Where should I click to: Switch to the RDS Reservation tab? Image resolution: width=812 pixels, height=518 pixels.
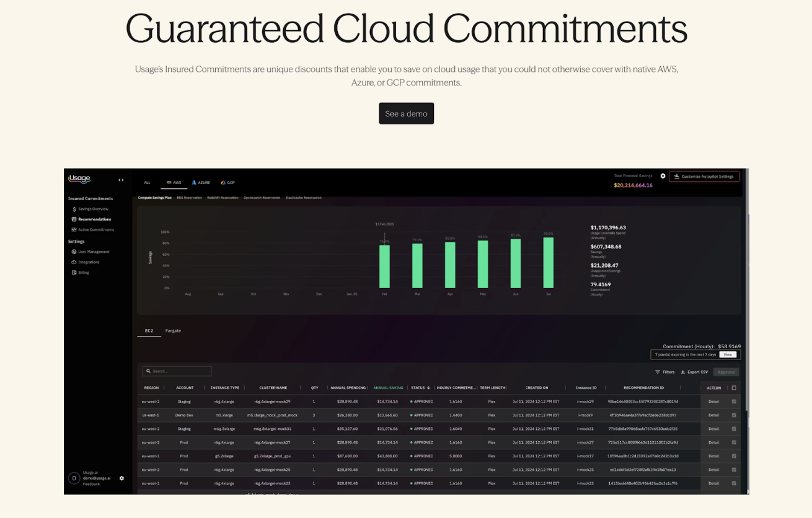(x=189, y=198)
